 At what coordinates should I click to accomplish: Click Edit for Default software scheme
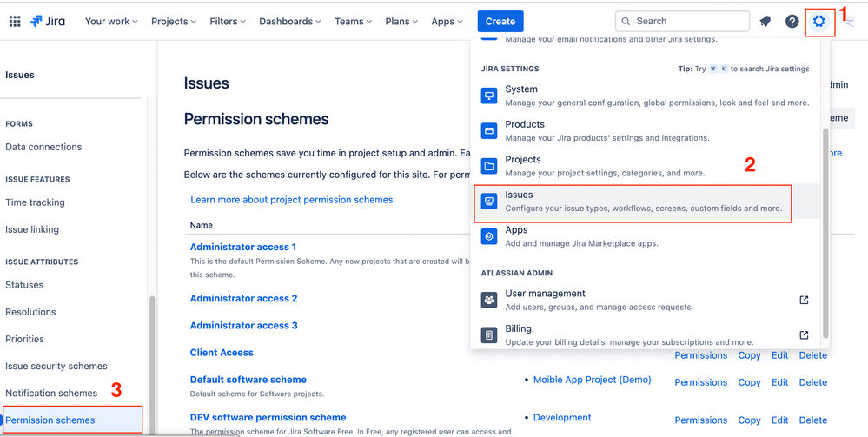780,382
